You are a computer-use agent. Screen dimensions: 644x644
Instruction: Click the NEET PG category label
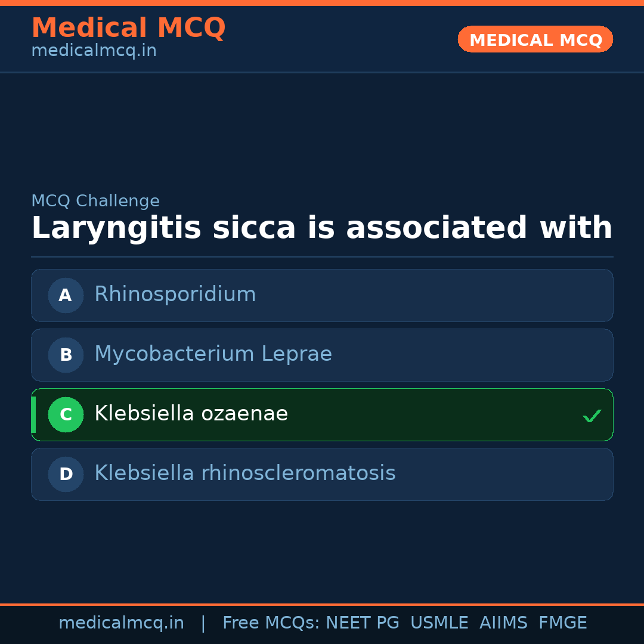pyautogui.click(x=362, y=623)
